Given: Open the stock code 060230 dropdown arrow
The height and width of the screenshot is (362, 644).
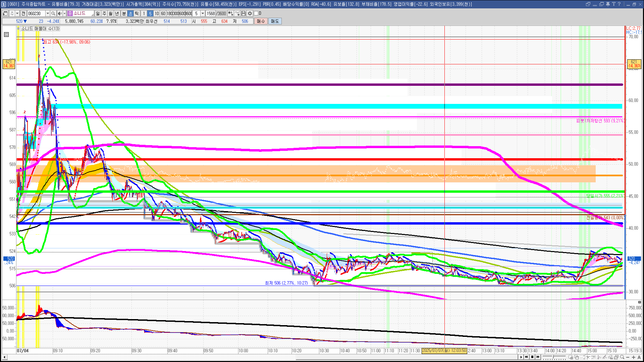Looking at the screenshot, I should point(48,13).
